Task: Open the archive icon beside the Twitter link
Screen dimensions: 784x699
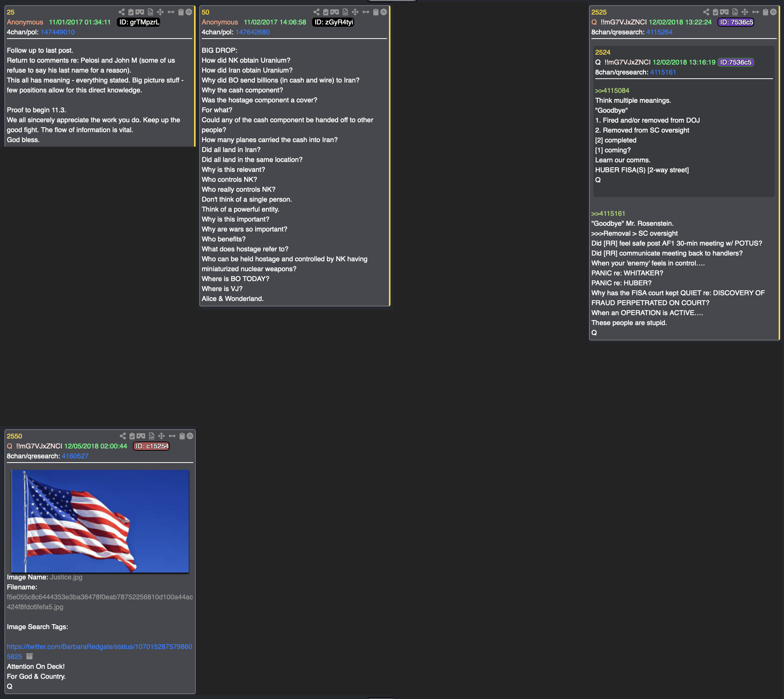Action: 29,656
